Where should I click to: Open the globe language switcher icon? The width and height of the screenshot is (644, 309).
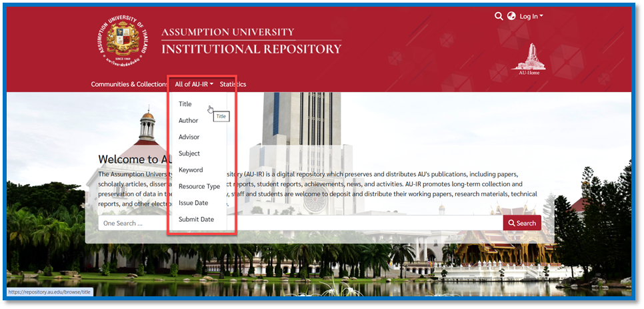coord(511,16)
